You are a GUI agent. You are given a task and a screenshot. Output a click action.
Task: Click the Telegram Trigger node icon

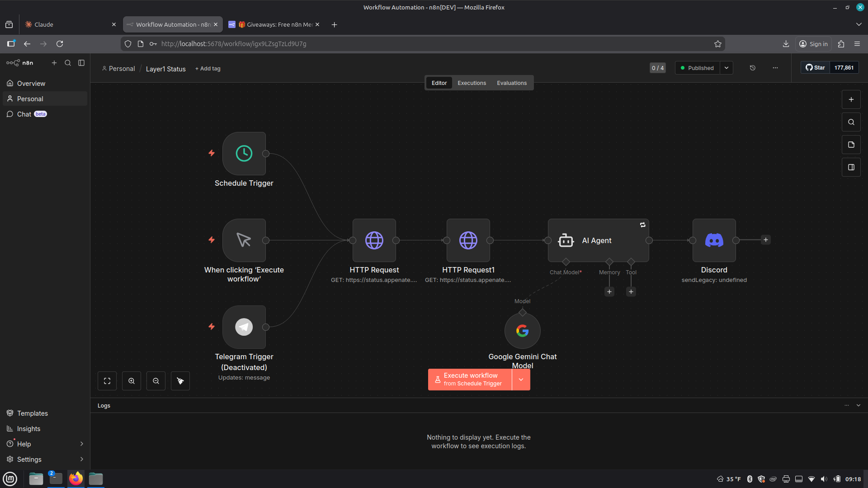244,327
